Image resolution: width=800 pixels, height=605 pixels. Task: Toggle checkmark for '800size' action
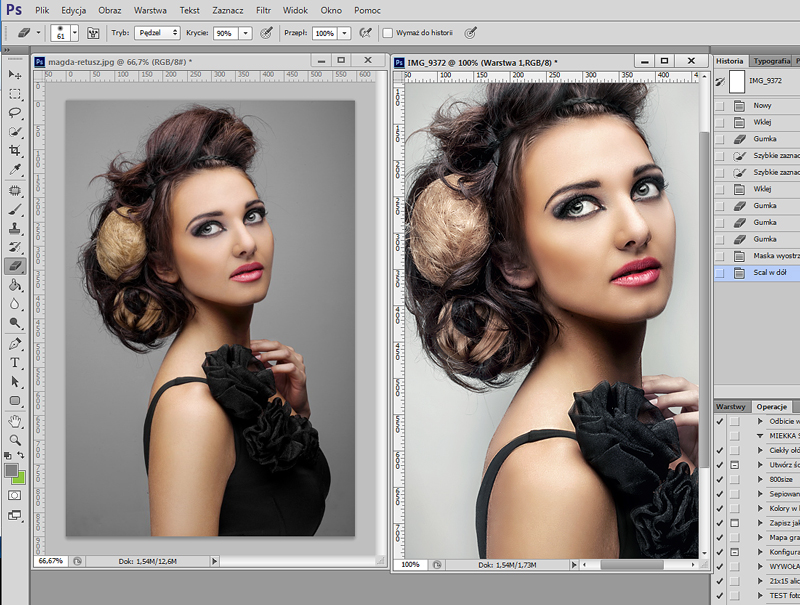[720, 480]
